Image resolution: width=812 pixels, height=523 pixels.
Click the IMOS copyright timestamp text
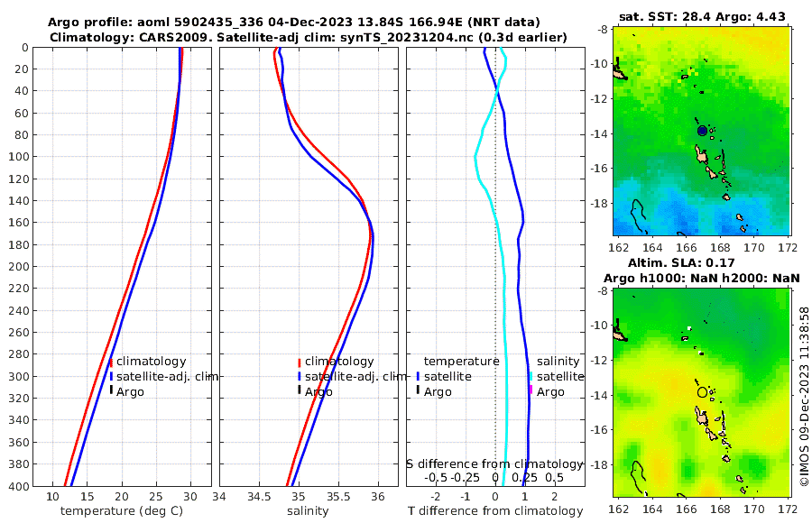[x=804, y=396]
